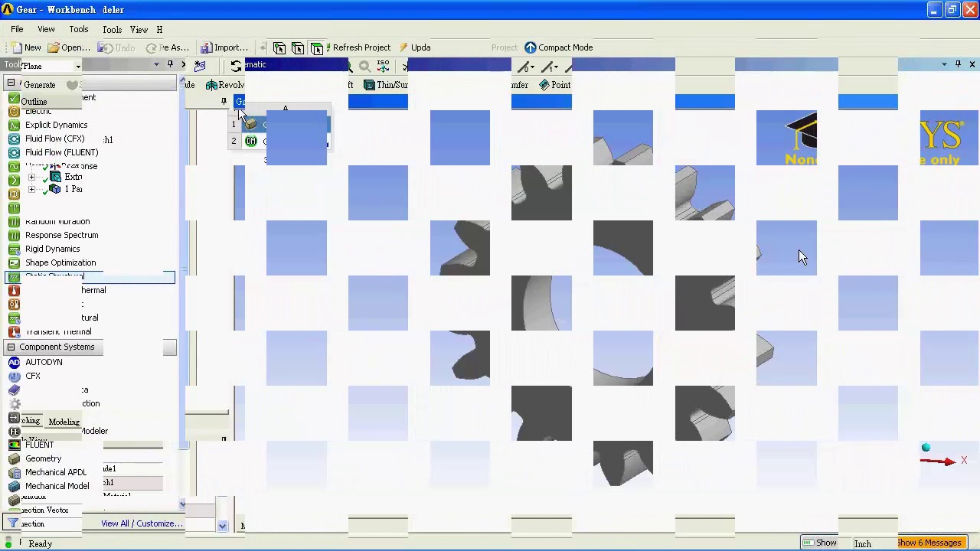Click the Rigid Dynamics system icon

click(x=14, y=249)
